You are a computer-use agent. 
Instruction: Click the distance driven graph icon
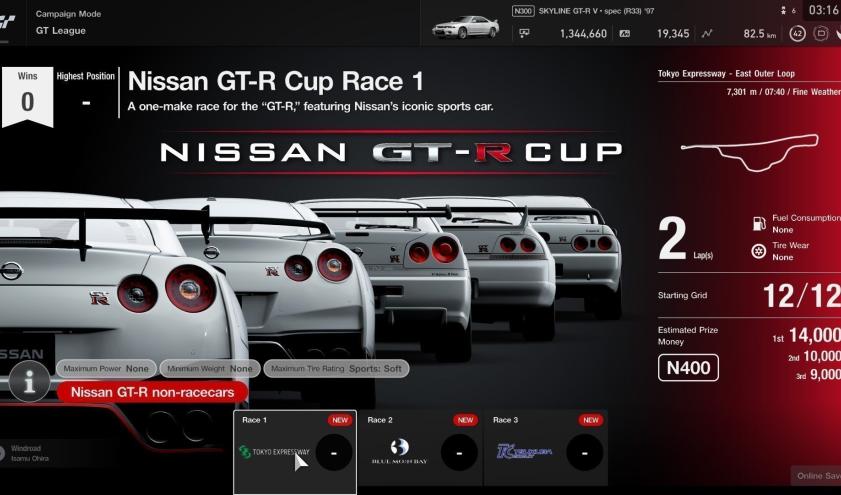[x=708, y=34]
